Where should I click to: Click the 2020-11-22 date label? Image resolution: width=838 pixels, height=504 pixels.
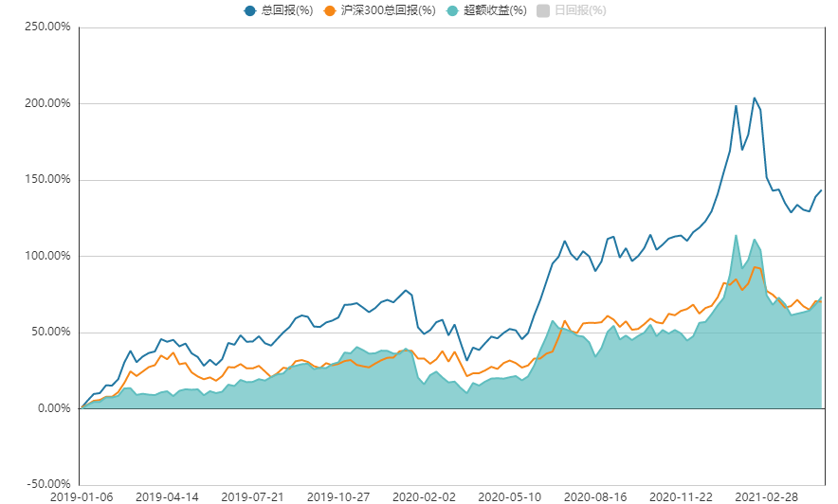click(x=681, y=497)
